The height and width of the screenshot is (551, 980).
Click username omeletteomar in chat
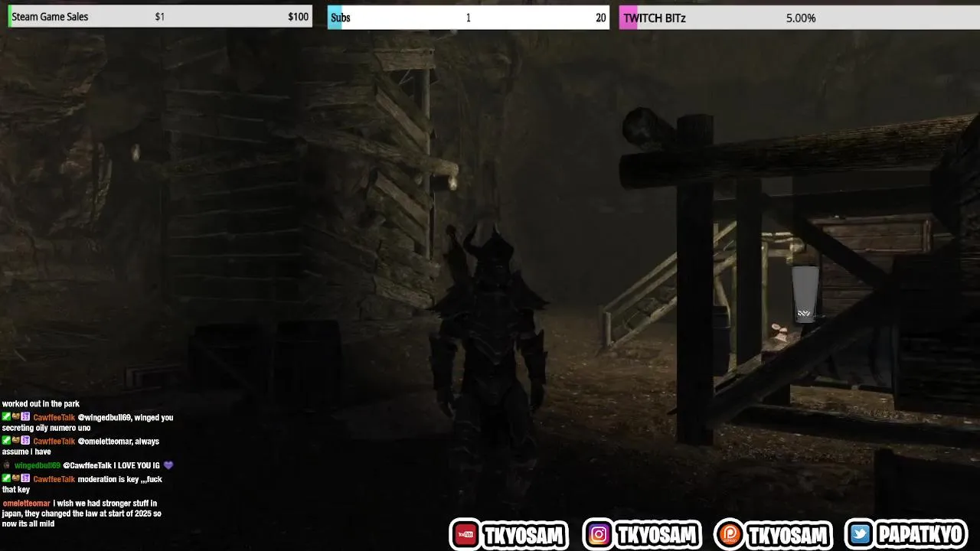coord(27,504)
